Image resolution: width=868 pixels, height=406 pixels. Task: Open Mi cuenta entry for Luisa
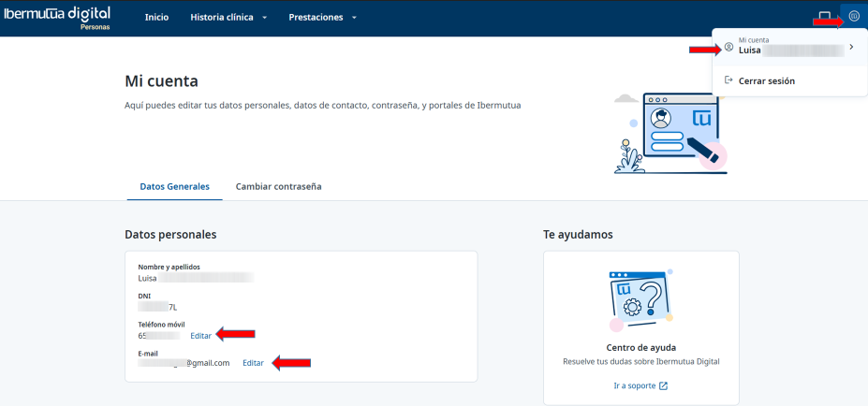pos(789,47)
